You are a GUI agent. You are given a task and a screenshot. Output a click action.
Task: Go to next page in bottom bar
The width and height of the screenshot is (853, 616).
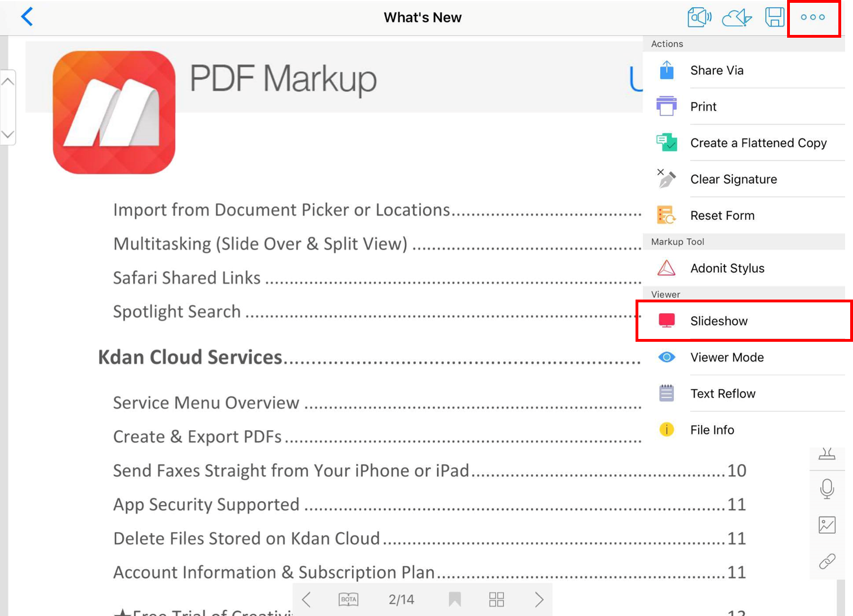tap(539, 599)
